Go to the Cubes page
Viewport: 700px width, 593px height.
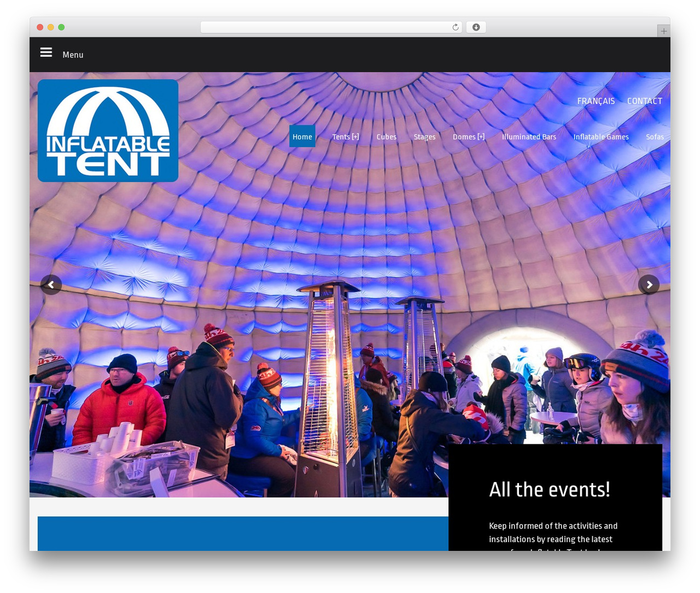386,137
